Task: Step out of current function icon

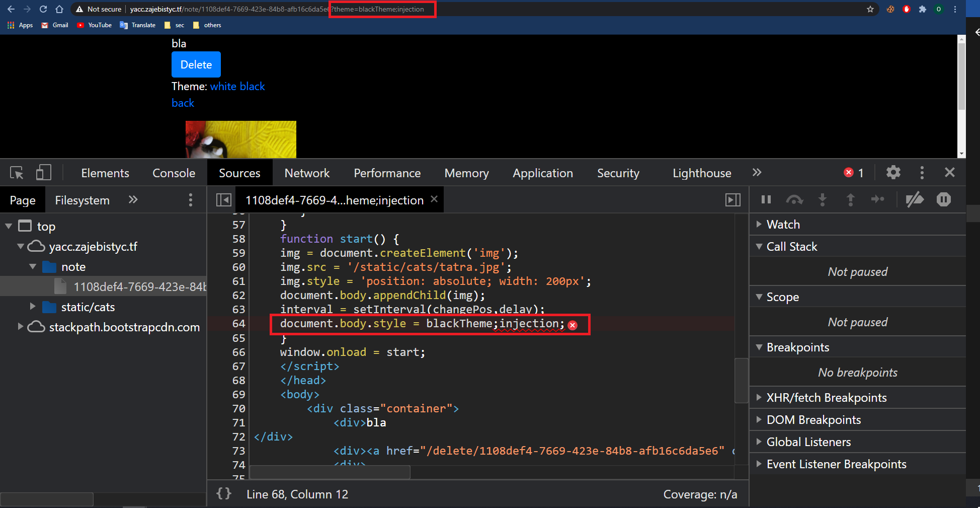Action: tap(851, 200)
